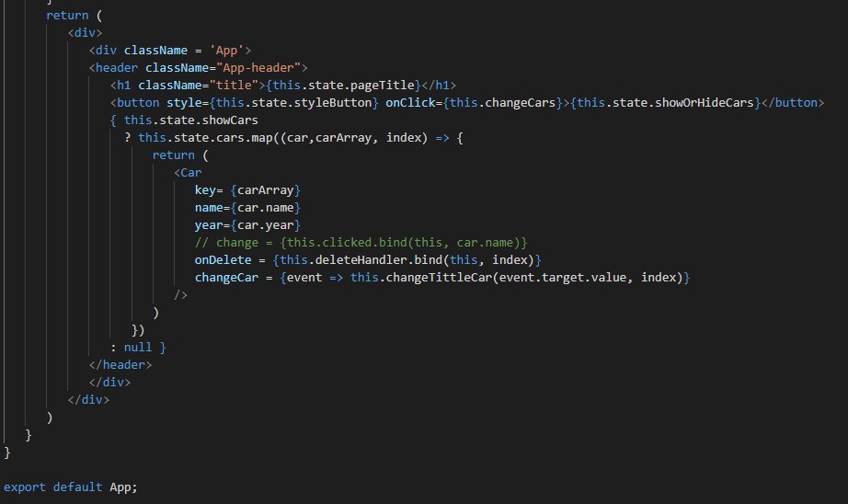Click the closing </header> tag

coord(120,365)
